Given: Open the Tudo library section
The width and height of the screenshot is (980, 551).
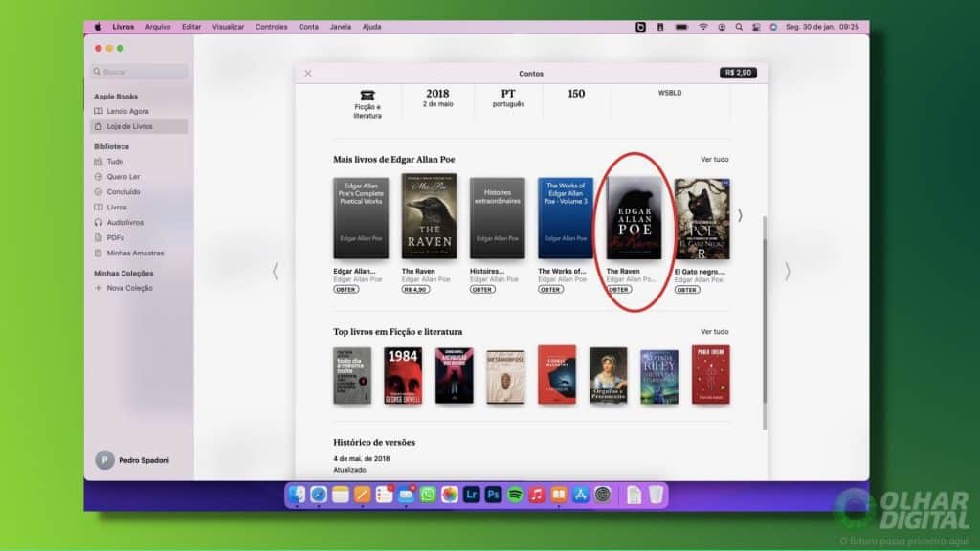Looking at the screenshot, I should [115, 161].
